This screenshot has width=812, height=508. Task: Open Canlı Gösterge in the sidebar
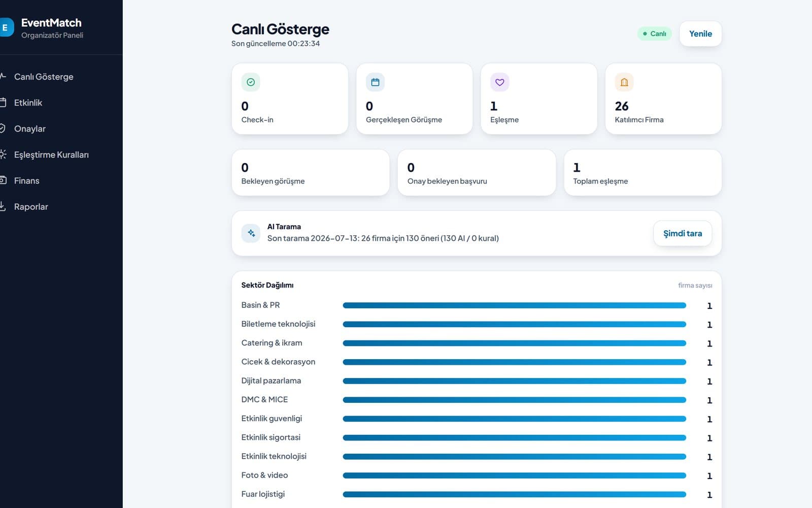coord(44,77)
